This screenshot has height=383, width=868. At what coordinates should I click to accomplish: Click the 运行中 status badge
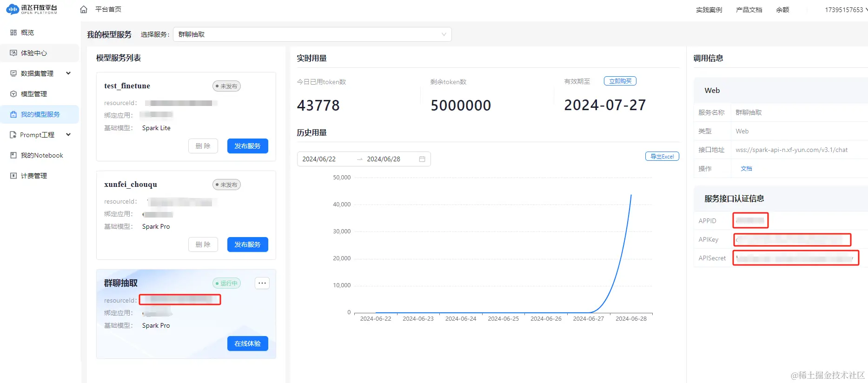(226, 283)
